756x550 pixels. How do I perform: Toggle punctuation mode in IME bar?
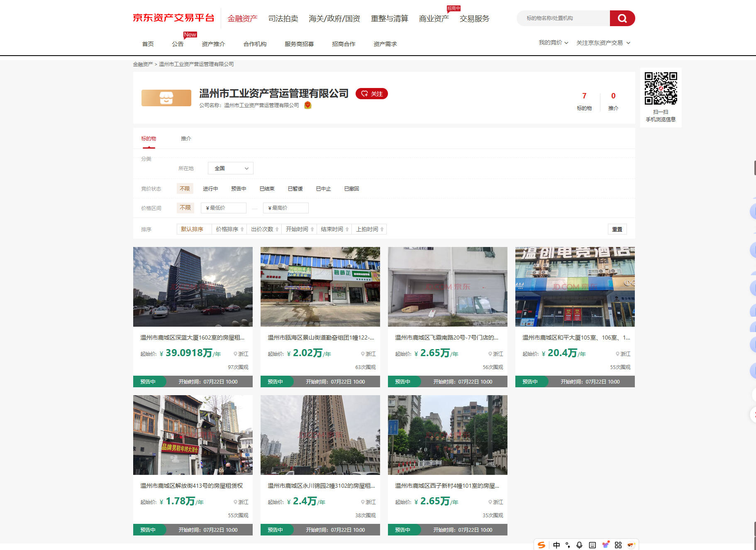[568, 545]
